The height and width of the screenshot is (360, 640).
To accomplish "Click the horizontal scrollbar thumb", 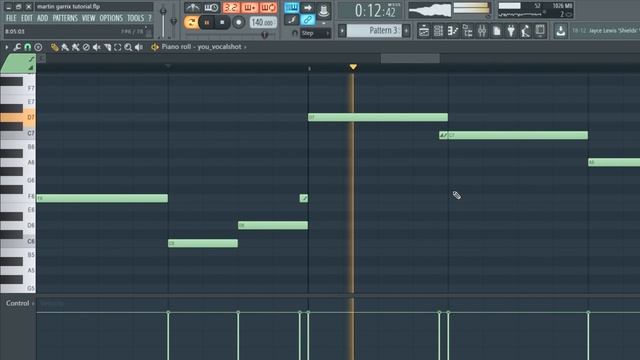I will click(410, 58).
